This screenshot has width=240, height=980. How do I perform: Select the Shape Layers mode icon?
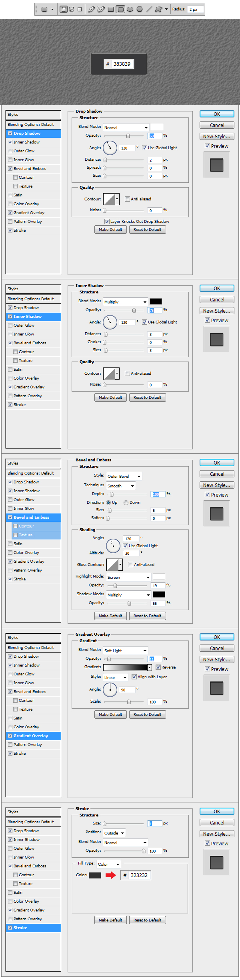click(x=63, y=9)
